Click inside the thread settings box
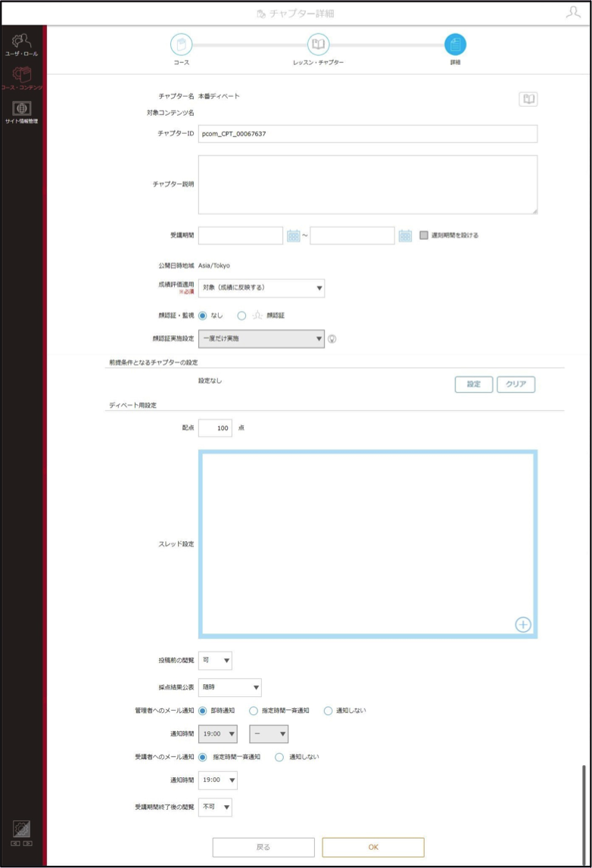The height and width of the screenshot is (868, 592). [x=368, y=544]
